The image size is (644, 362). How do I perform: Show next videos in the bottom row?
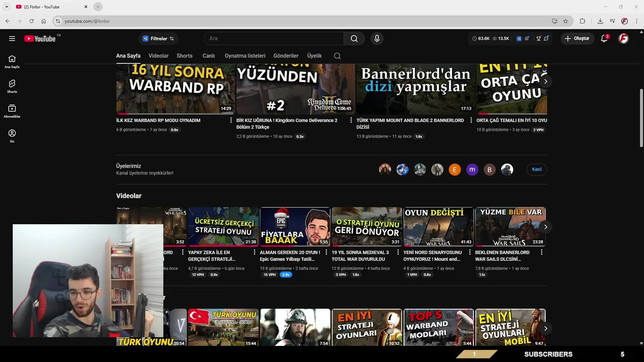545,328
